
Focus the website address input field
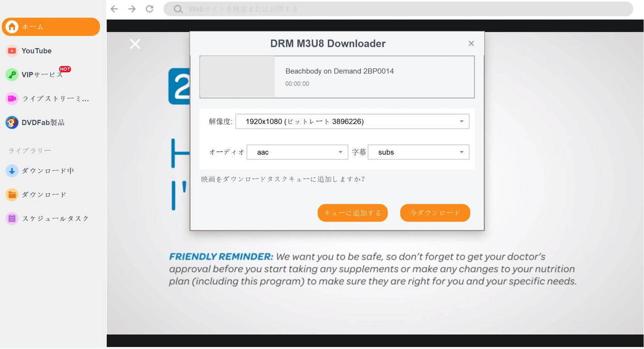[398, 9]
